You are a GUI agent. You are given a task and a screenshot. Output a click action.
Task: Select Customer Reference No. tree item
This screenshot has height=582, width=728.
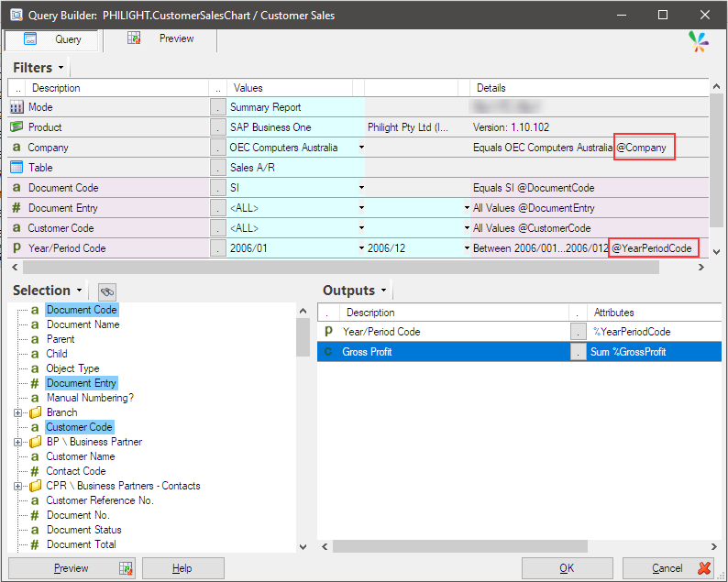[100, 500]
